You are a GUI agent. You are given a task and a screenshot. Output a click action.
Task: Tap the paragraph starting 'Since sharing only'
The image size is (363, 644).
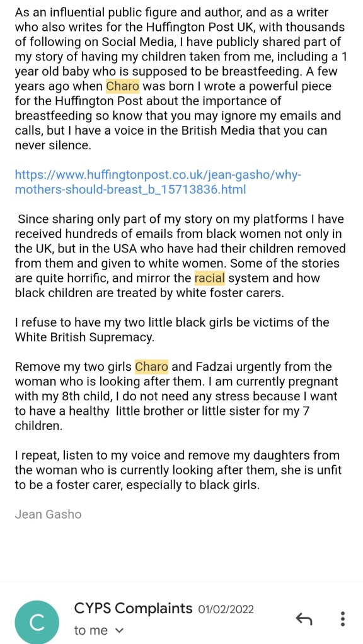tap(180, 256)
